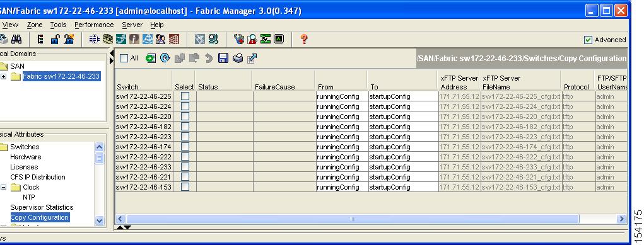Open the Help menu
This screenshot has width=644, height=245.
click(x=157, y=25)
